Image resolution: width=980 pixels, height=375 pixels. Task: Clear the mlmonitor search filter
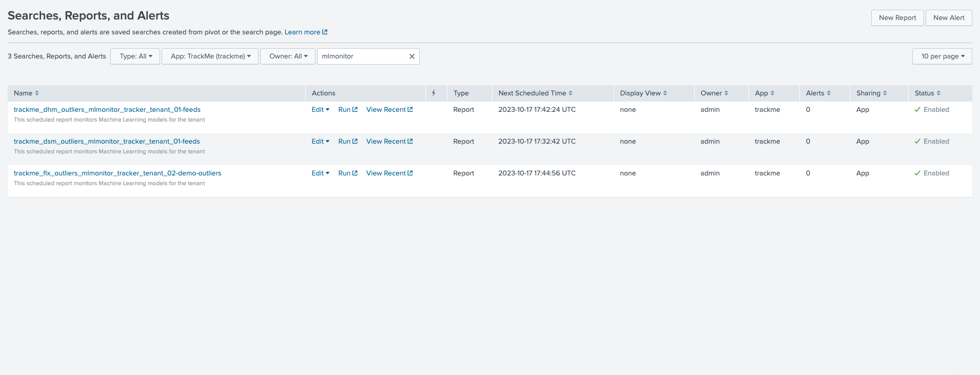pyautogui.click(x=411, y=56)
